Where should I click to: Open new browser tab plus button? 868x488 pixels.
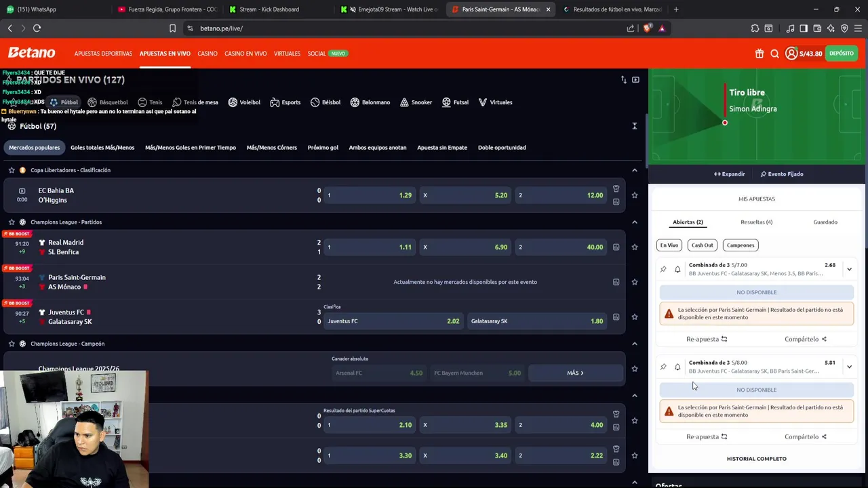[x=676, y=9]
